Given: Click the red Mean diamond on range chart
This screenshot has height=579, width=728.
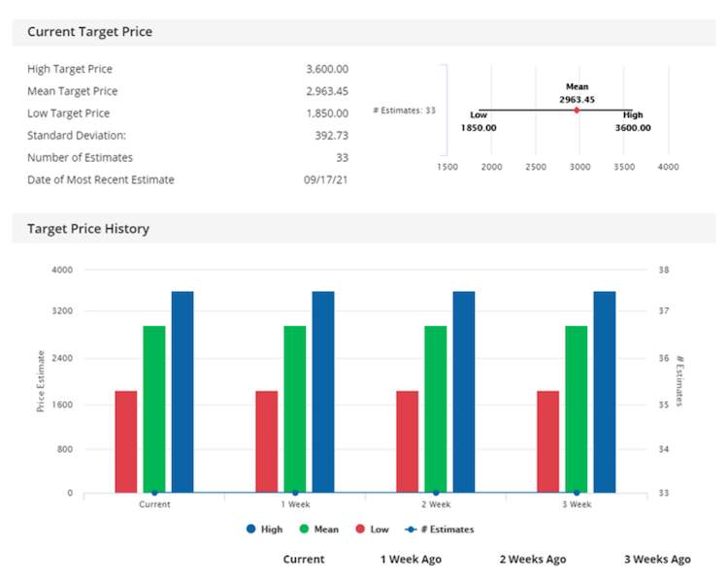Looking at the screenshot, I should pos(577,111).
